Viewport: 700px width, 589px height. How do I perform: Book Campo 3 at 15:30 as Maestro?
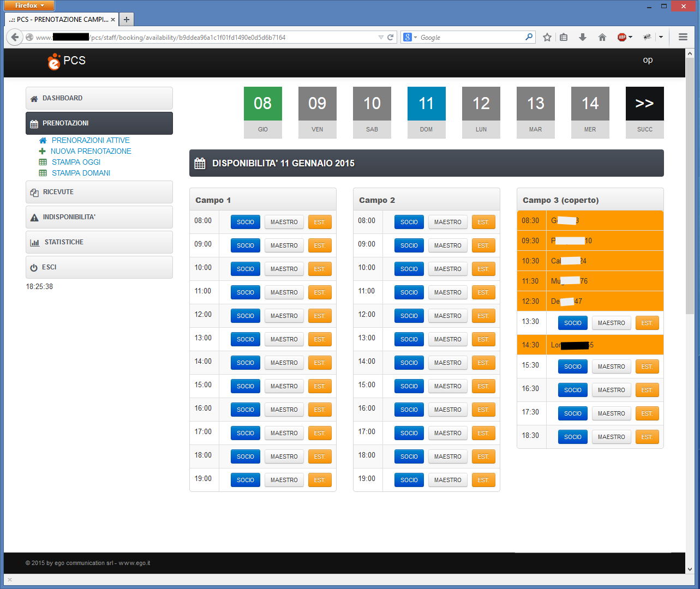click(612, 366)
